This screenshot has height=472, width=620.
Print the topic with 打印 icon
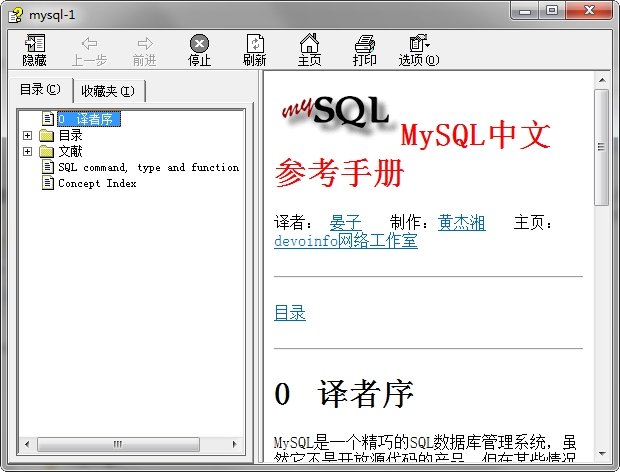365,43
